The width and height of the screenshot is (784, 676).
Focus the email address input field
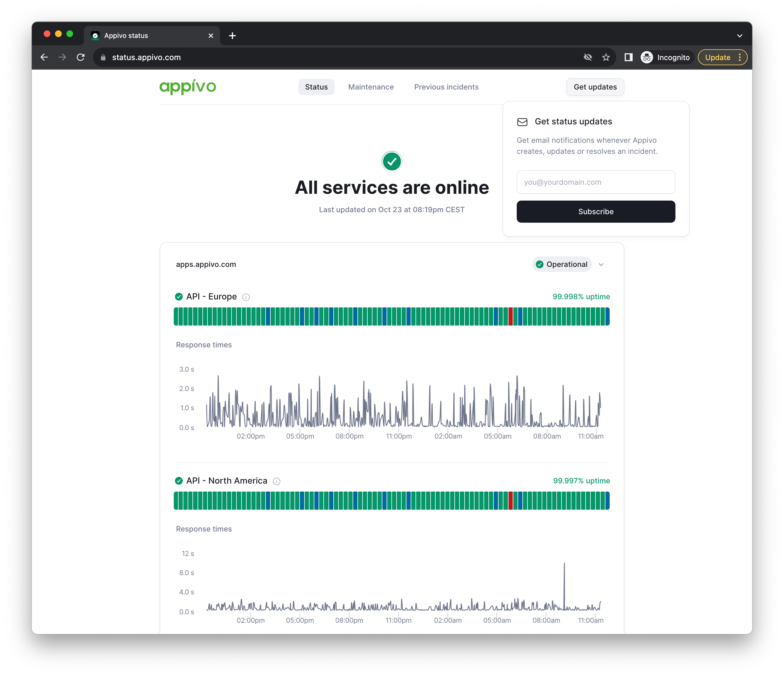[596, 182]
